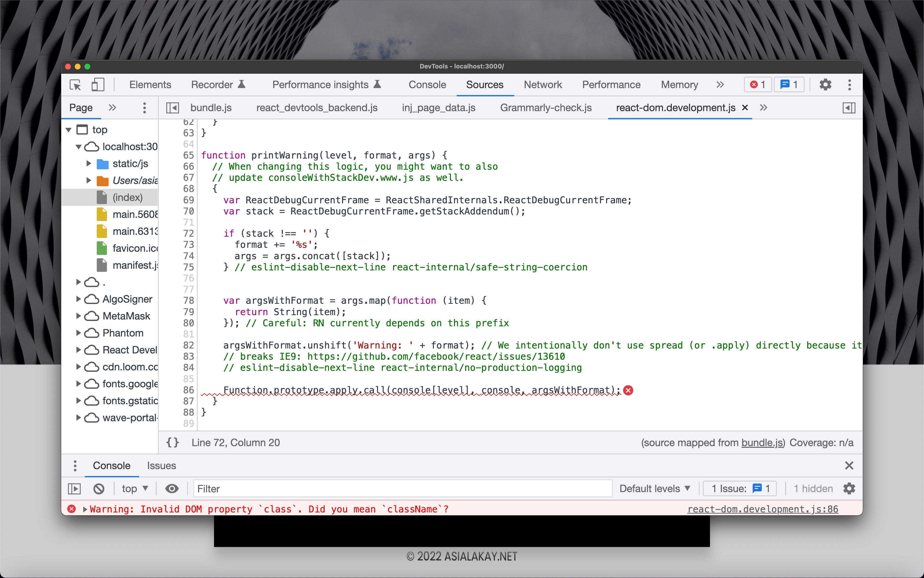Expand the MetaMask tree node
The height and width of the screenshot is (578, 924).
pos(78,316)
